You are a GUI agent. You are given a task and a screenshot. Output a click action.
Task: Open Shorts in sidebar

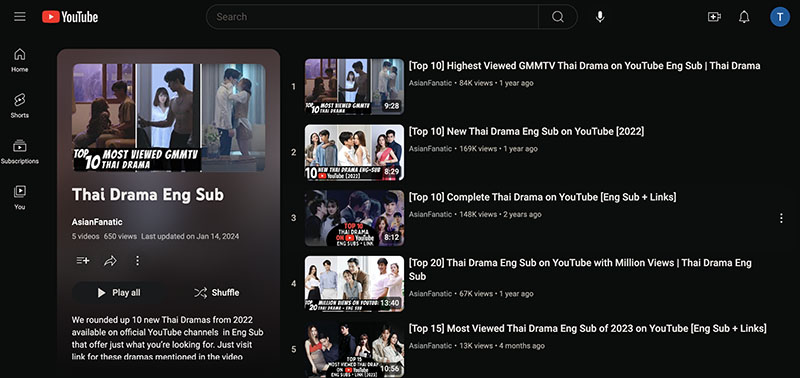(20, 106)
